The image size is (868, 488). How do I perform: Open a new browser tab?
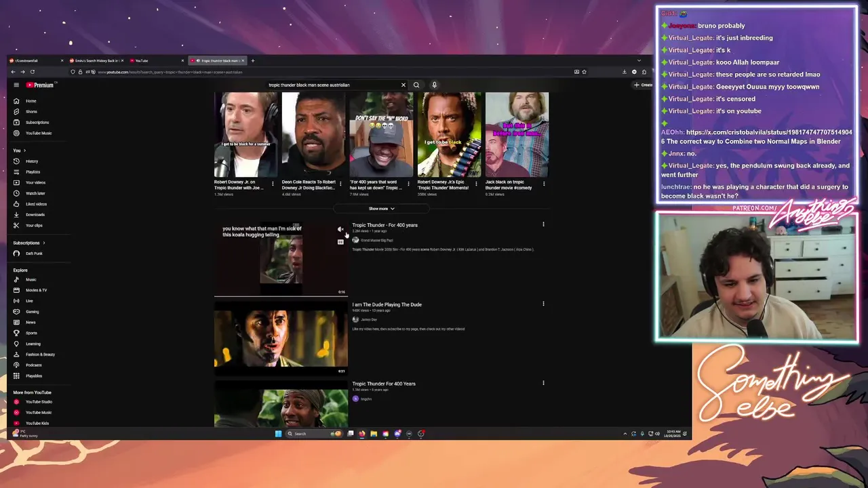click(x=252, y=61)
